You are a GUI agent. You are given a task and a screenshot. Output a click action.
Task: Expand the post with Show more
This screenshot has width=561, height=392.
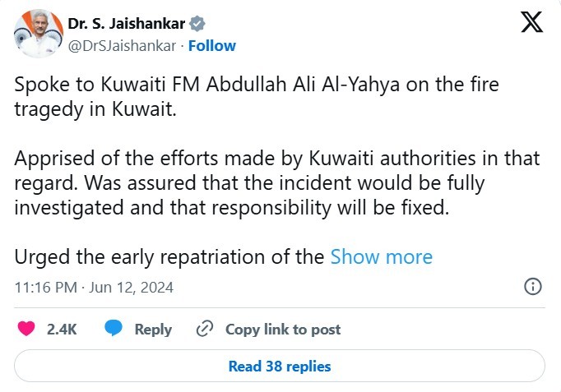point(381,256)
